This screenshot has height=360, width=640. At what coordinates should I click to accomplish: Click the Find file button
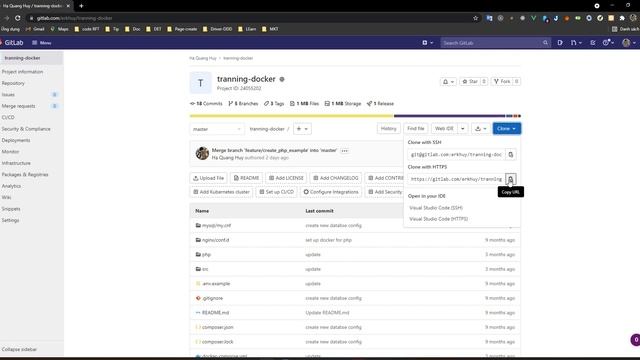point(416,129)
